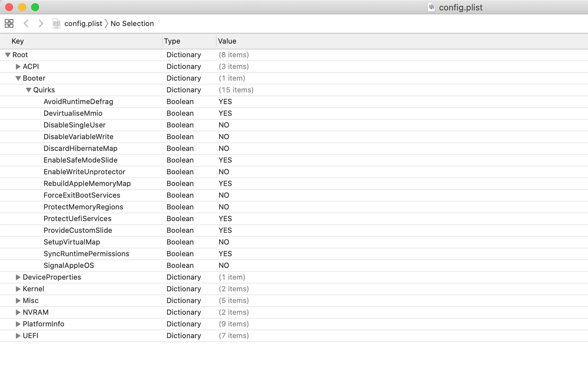
Task: Click the No Selection breadcrumb
Action: pyautogui.click(x=132, y=24)
